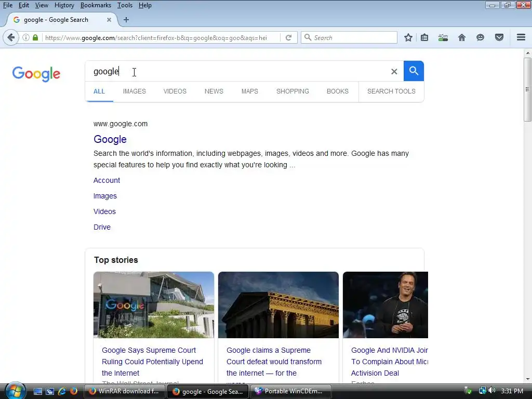Switch to the SHOPPING results tab
532x399 pixels.
click(292, 91)
